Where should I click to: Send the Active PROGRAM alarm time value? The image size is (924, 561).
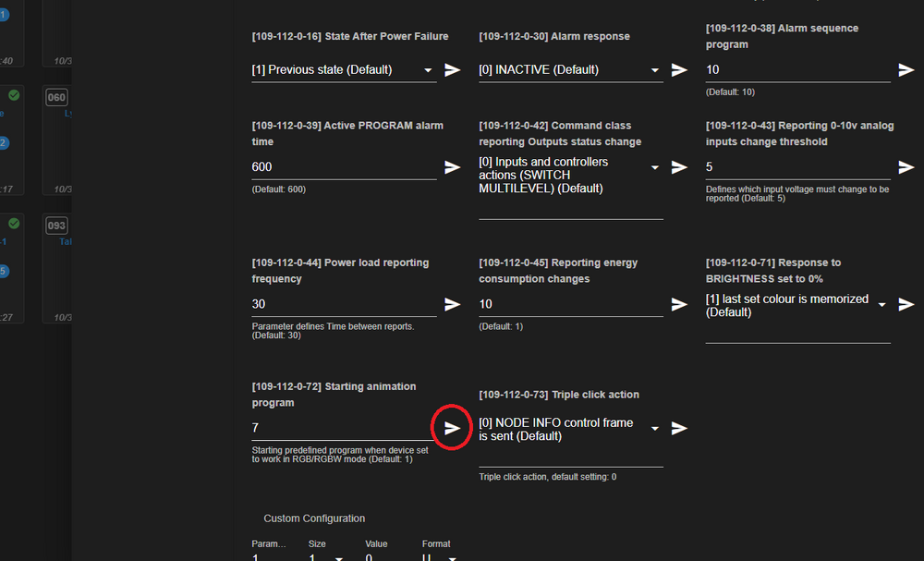(x=452, y=166)
